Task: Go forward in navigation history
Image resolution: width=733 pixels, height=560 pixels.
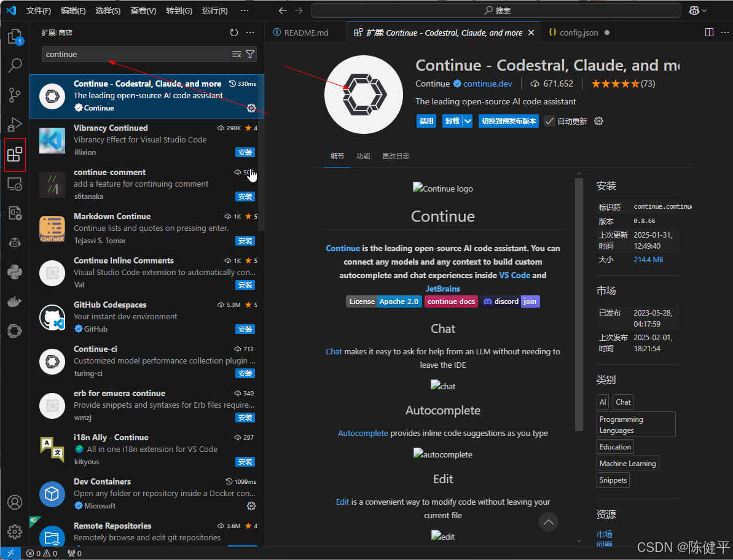Action: pos(299,10)
